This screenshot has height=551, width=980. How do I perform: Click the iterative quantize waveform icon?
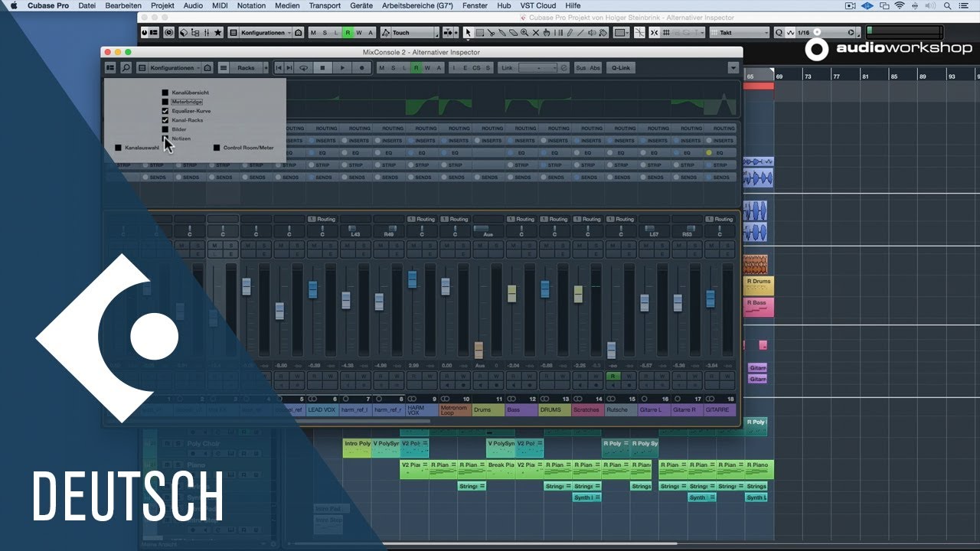pyautogui.click(x=791, y=33)
